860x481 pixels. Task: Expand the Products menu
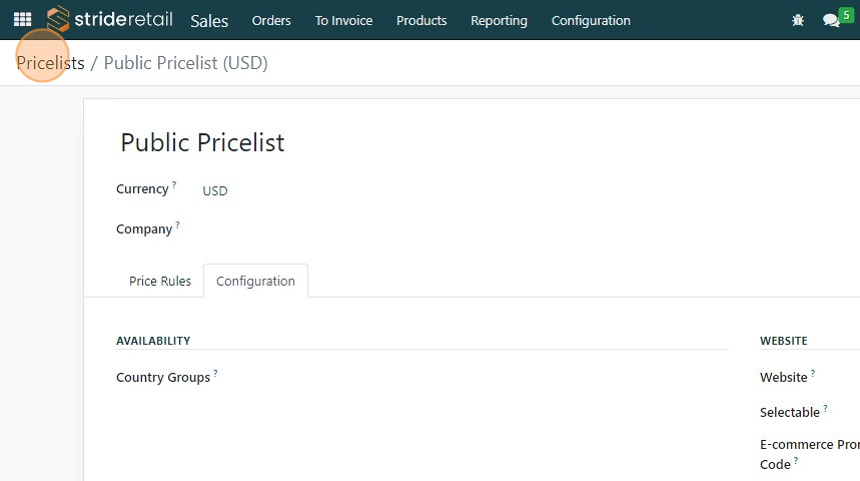coord(421,20)
